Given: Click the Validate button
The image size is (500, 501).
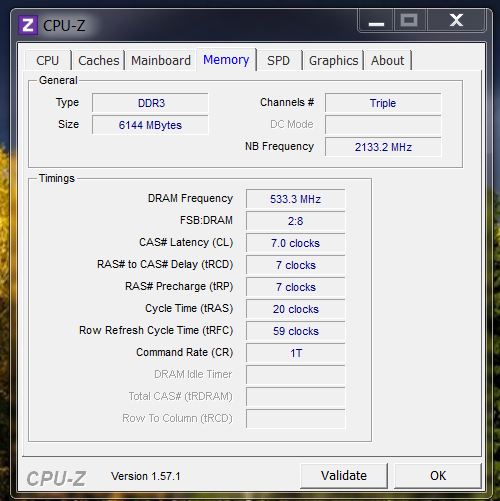Looking at the screenshot, I should [x=344, y=476].
